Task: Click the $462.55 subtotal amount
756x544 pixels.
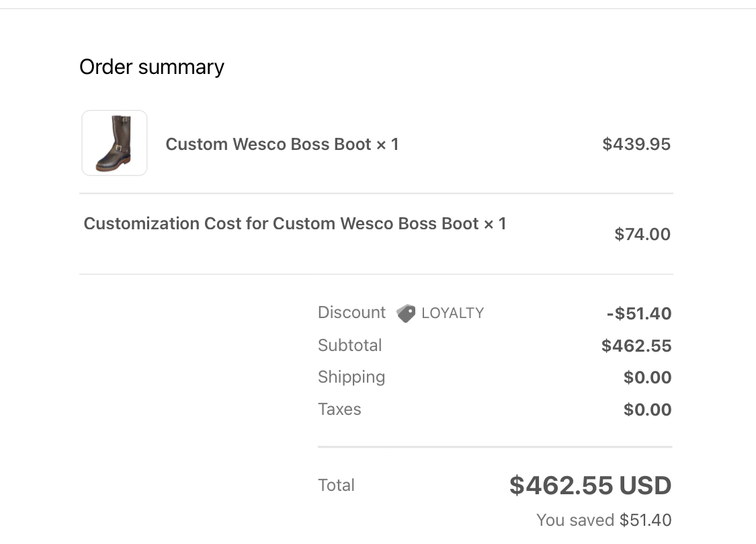Action: point(636,346)
